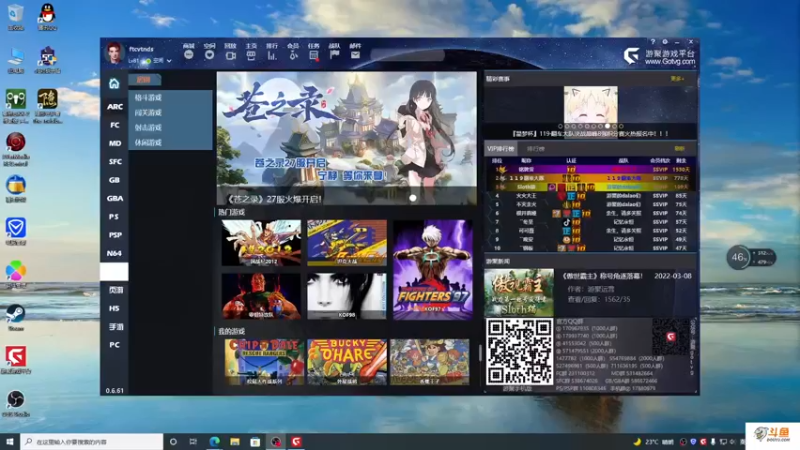Select the PC platform tab
The image size is (800, 450).
(114, 345)
